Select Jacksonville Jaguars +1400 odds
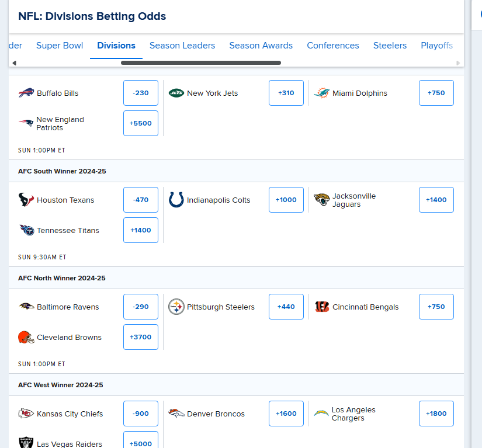This screenshot has width=482, height=448. [x=436, y=200]
